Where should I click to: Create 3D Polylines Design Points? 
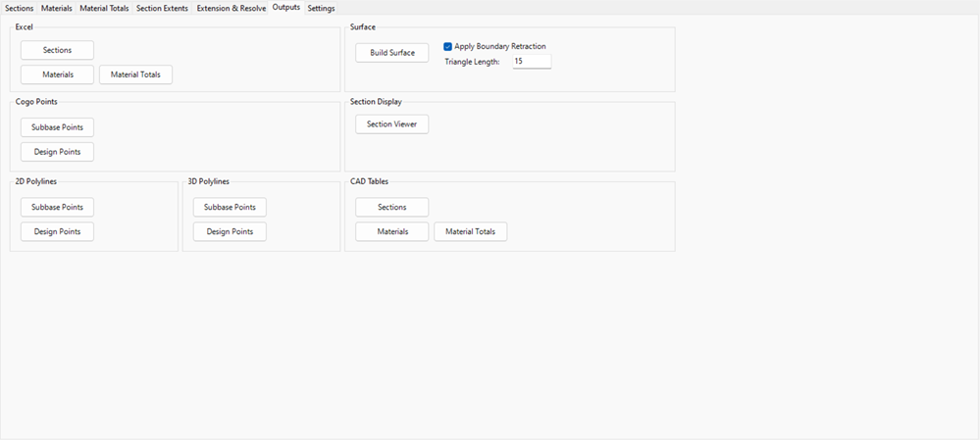pos(230,231)
